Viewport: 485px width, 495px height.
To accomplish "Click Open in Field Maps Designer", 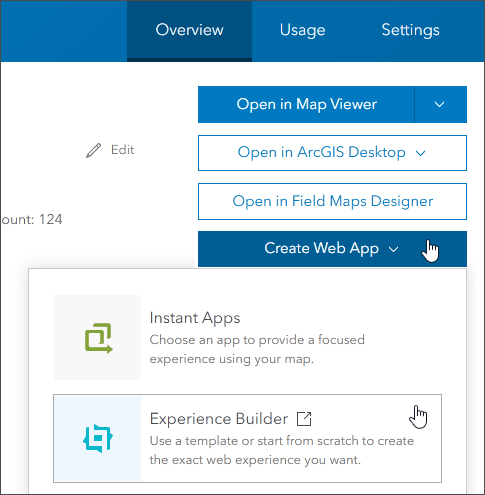I will 332,201.
